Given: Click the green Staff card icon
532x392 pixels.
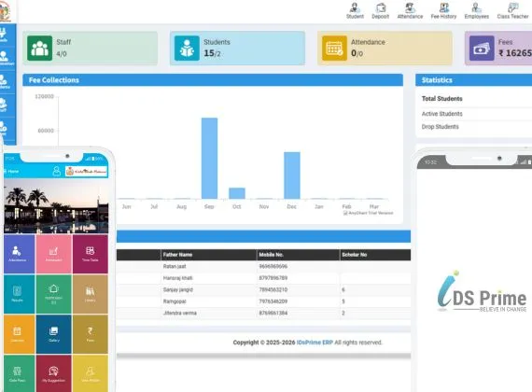Looking at the screenshot, I should (x=40, y=49).
